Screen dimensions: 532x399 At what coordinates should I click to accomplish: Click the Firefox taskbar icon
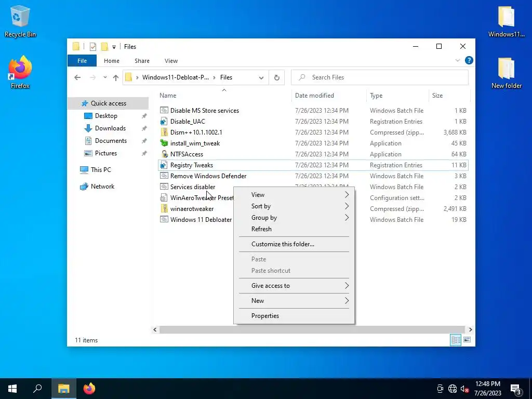89,389
